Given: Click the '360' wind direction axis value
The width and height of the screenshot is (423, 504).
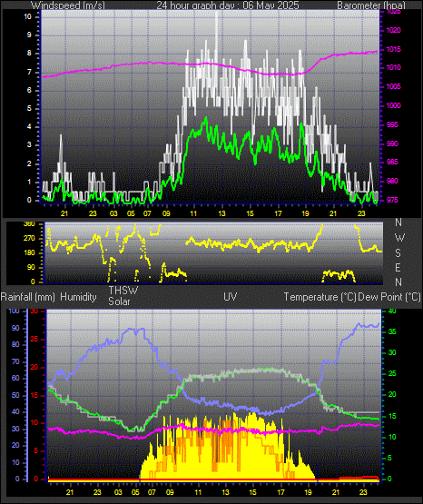Looking at the screenshot, I should 30,224.
